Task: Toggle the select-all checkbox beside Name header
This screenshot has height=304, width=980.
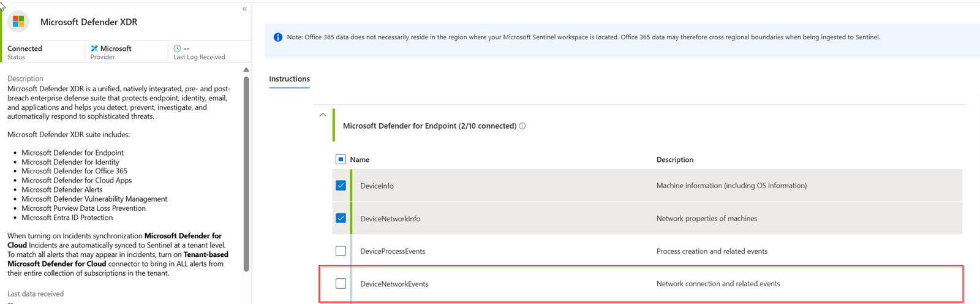Action: (x=341, y=159)
